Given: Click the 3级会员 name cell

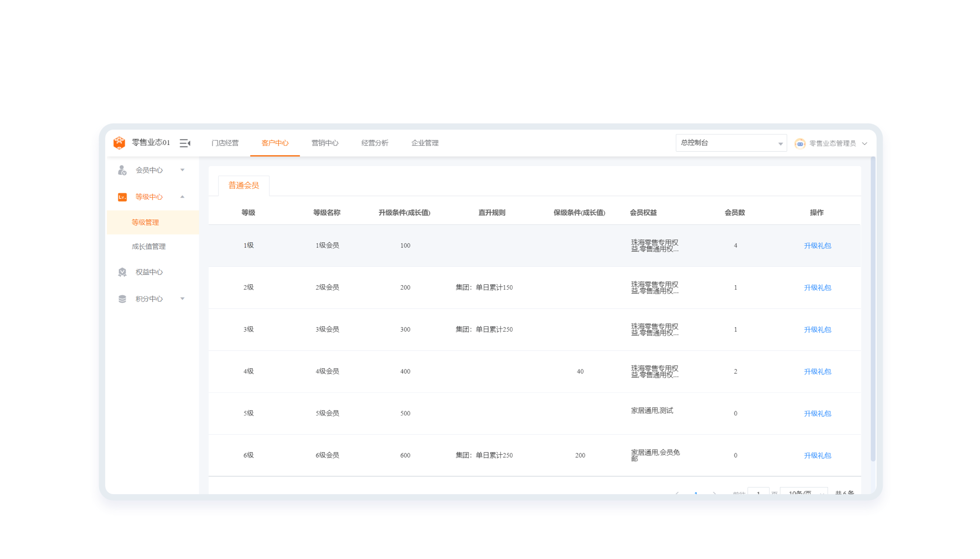Looking at the screenshot, I should tap(327, 329).
